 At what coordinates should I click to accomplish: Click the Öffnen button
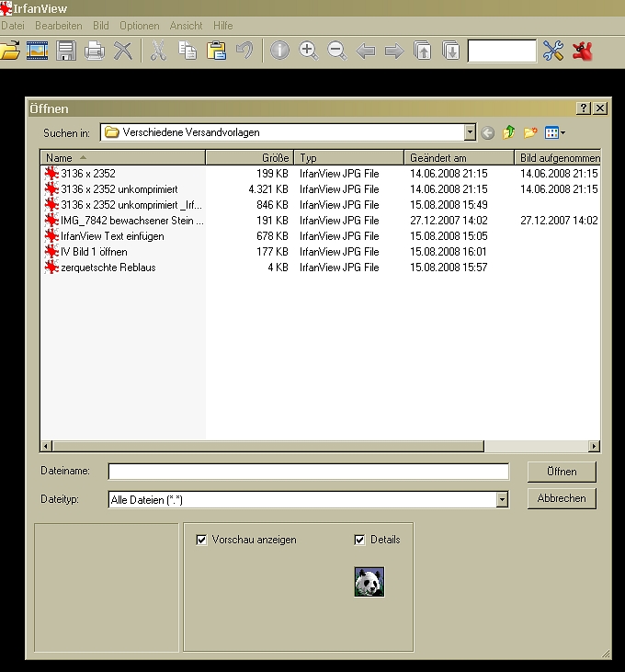(562, 472)
